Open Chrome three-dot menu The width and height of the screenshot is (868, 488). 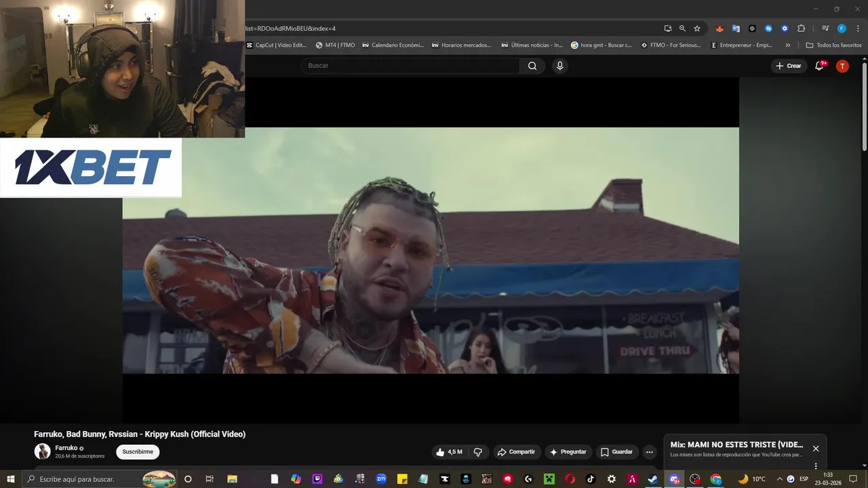tap(859, 28)
